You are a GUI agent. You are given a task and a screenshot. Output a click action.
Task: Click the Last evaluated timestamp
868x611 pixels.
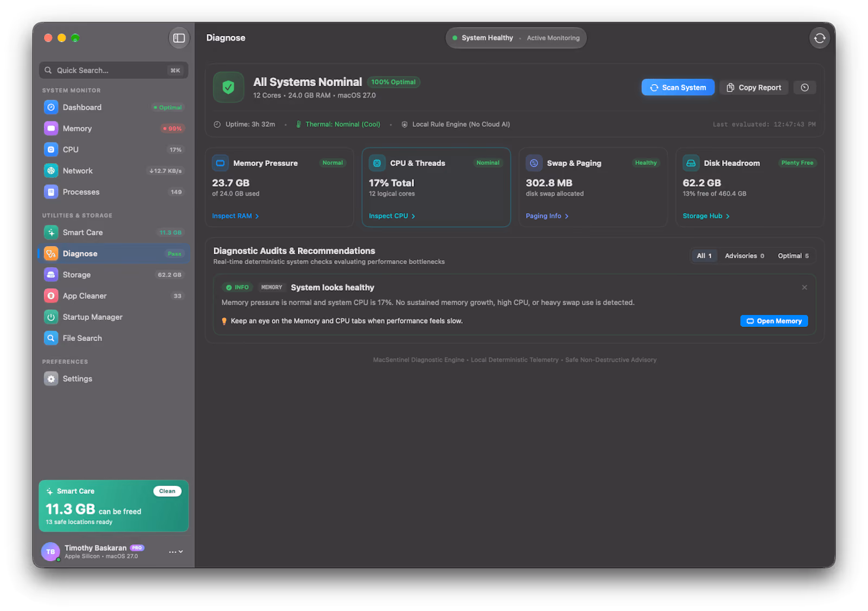pyautogui.click(x=764, y=124)
